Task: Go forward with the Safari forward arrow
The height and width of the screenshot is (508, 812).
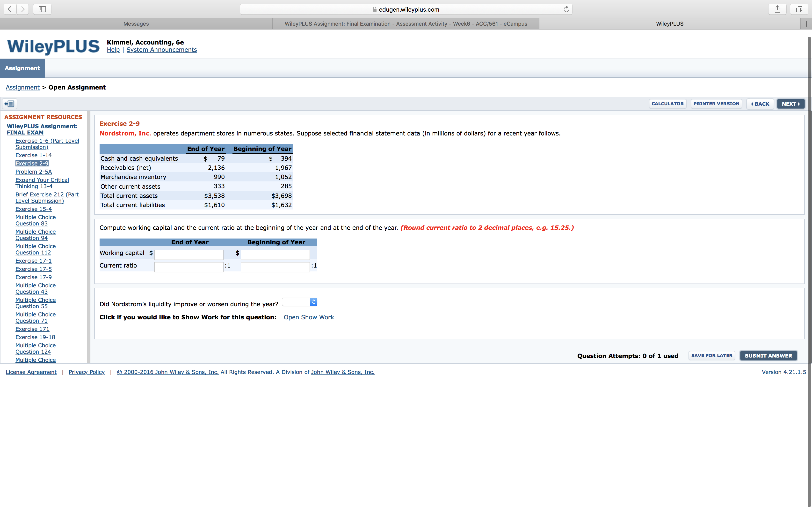Action: (22, 9)
